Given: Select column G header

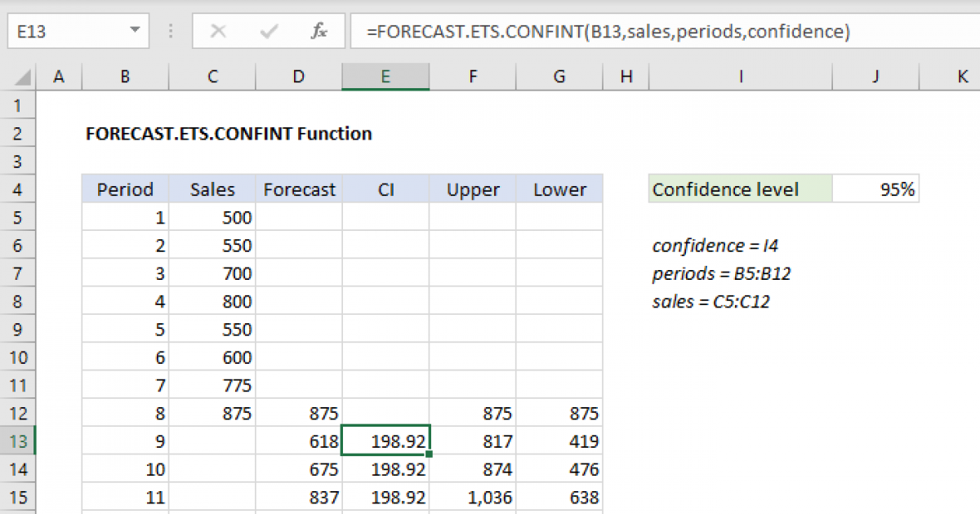Looking at the screenshot, I should [x=559, y=76].
